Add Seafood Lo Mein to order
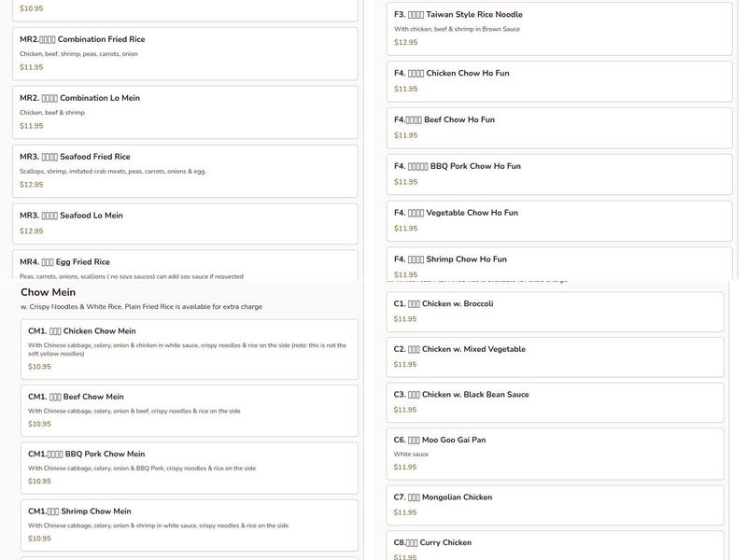The height and width of the screenshot is (560, 747). tap(185, 223)
